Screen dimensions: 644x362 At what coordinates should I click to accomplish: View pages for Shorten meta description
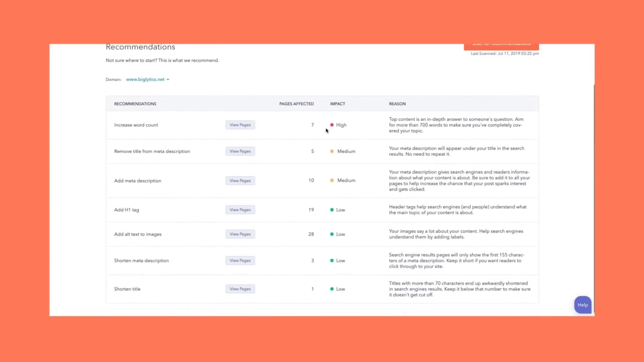pyautogui.click(x=240, y=260)
